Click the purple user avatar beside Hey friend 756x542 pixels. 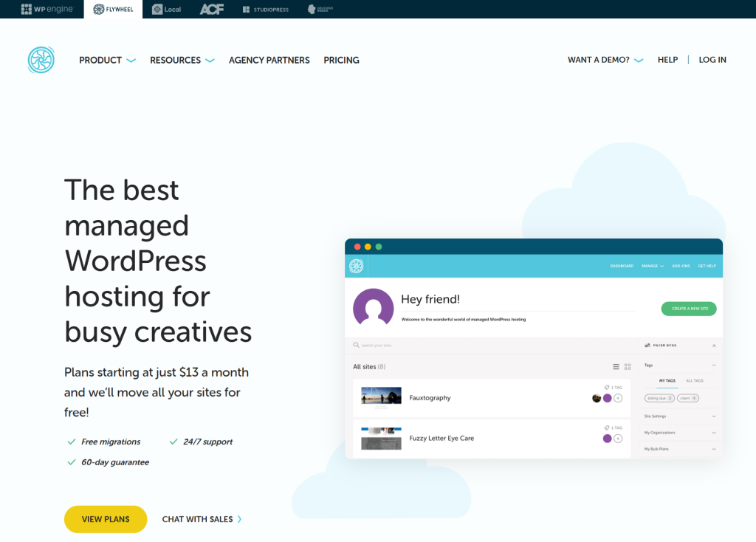click(x=373, y=307)
